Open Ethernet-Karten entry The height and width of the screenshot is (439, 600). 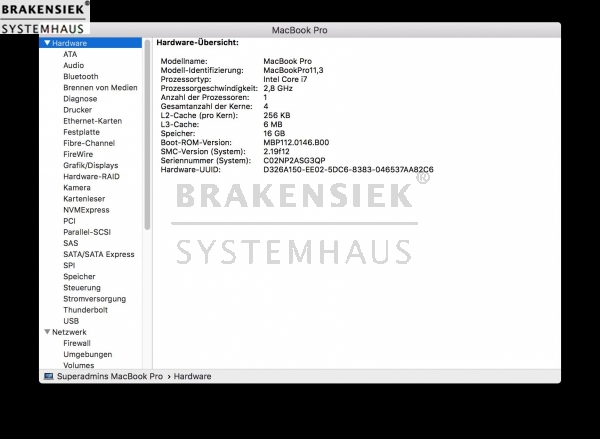click(x=93, y=121)
